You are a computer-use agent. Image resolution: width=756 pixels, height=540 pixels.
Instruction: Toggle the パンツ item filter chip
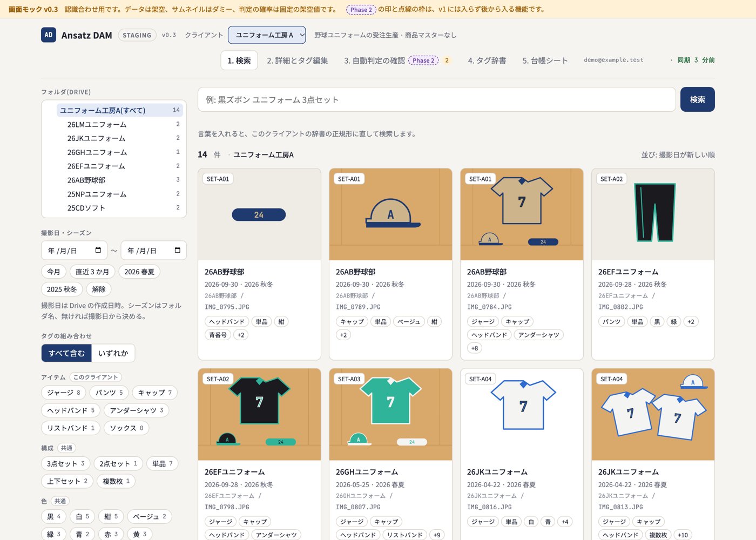(109, 393)
